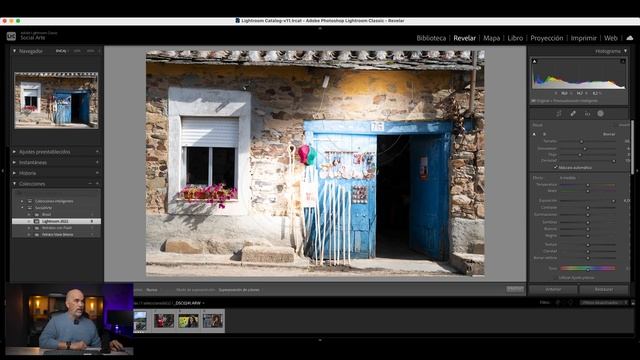
Task: Toggle highlight clipping indicator in histogram
Action: click(x=623, y=62)
